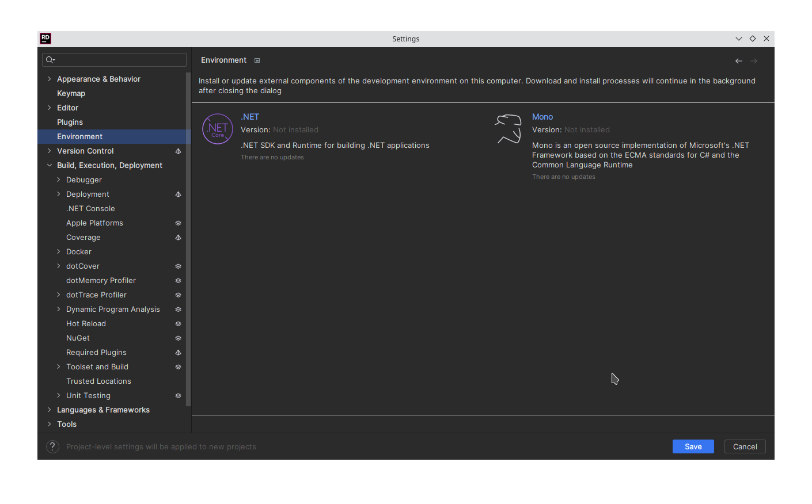
Task: Click the title bar minimize chevron
Action: (739, 39)
